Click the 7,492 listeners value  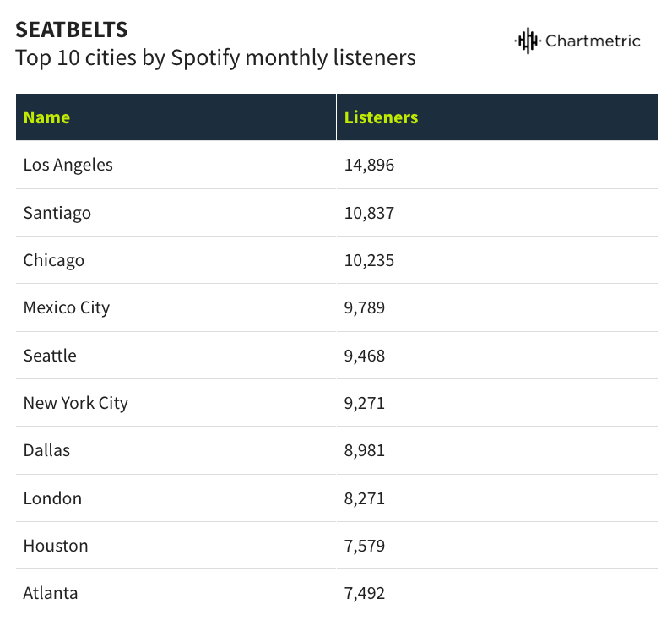(364, 593)
